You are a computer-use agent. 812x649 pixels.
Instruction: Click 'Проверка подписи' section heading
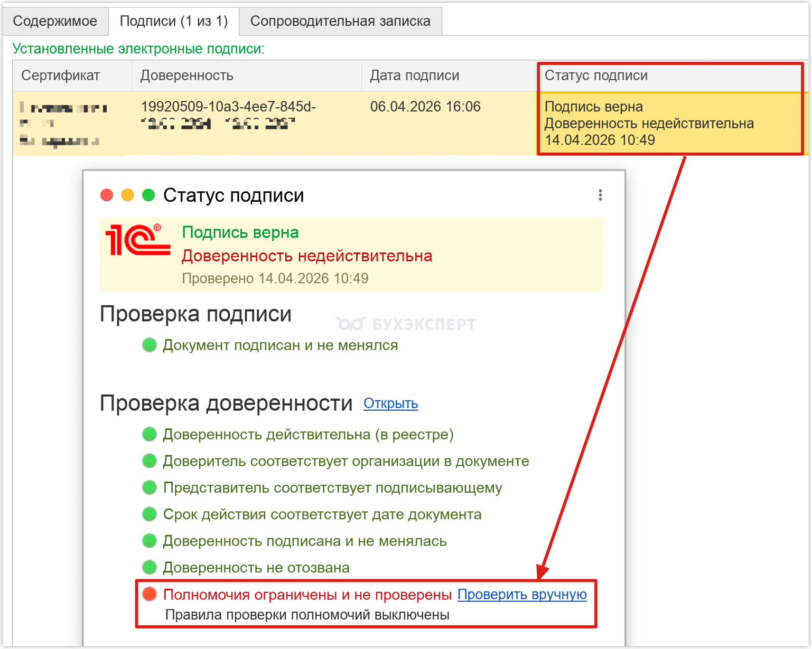(x=196, y=314)
